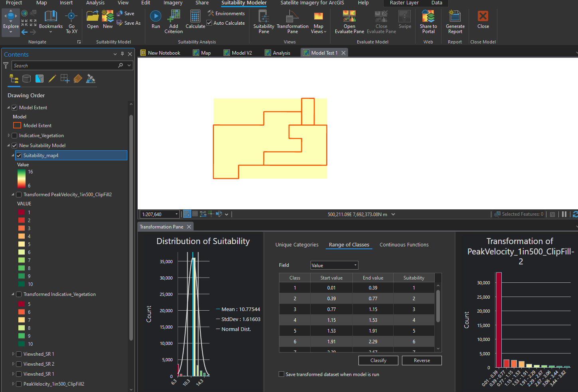Close the Model Test 1 view tab
578x392 pixels.
coord(343,53)
